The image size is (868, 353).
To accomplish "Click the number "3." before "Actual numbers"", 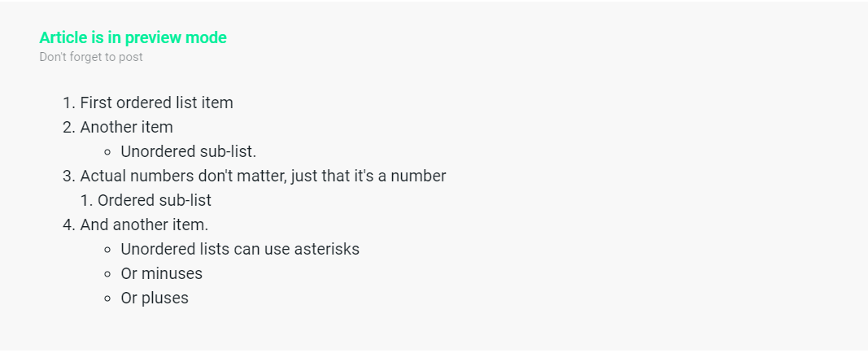I will tap(69, 176).
